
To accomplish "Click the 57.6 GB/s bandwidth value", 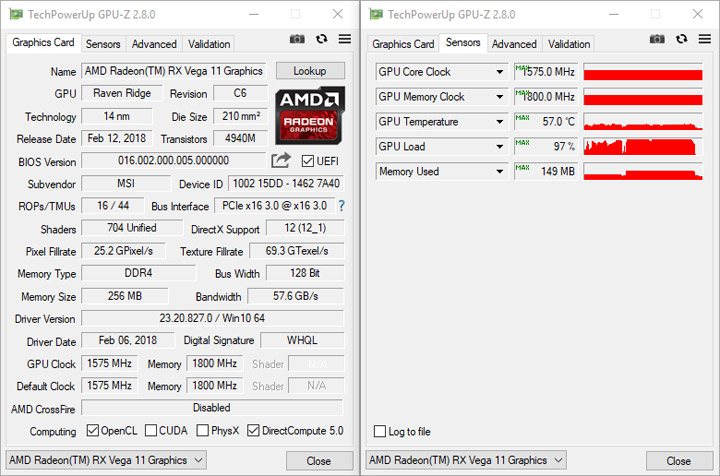I will click(x=296, y=296).
